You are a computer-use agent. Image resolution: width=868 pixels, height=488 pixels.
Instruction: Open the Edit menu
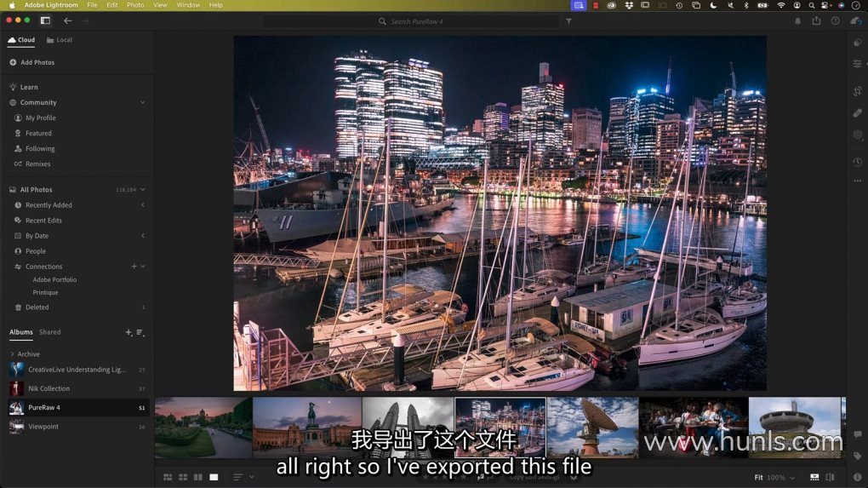(x=111, y=5)
